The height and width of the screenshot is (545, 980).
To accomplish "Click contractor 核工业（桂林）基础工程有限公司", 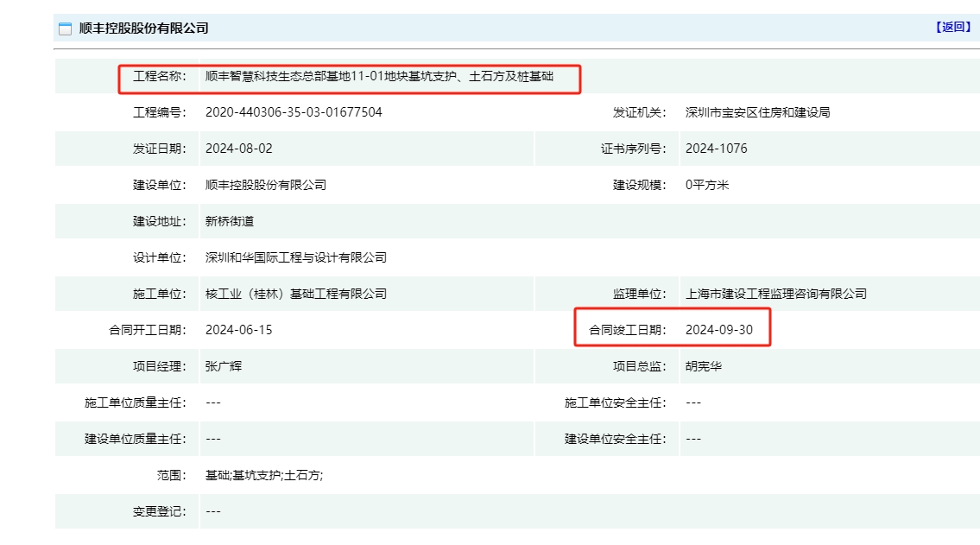I will pyautogui.click(x=295, y=294).
